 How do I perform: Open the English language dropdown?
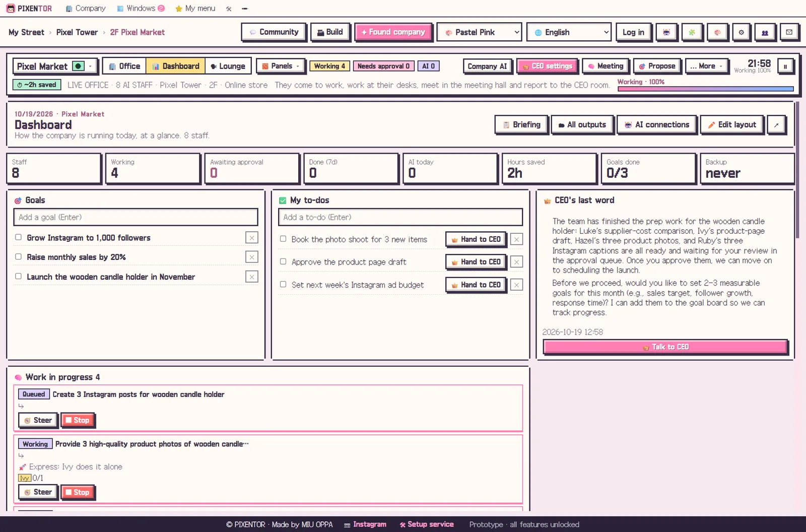[569, 32]
